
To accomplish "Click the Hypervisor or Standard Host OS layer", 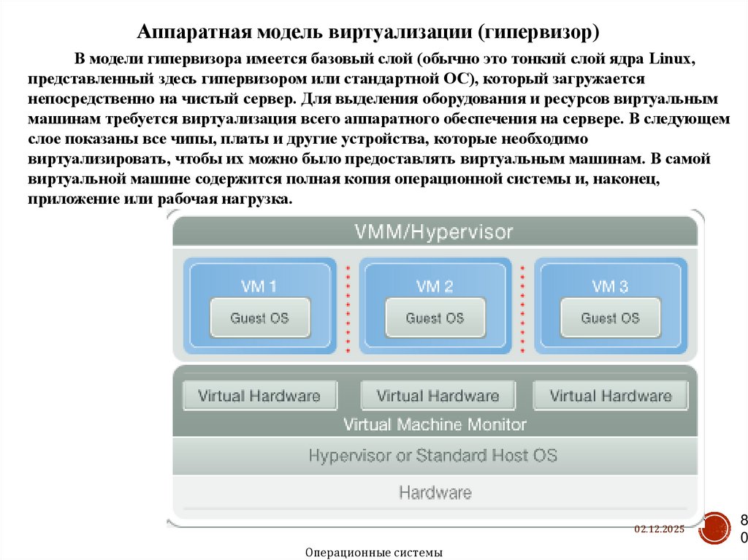I will point(435,456).
